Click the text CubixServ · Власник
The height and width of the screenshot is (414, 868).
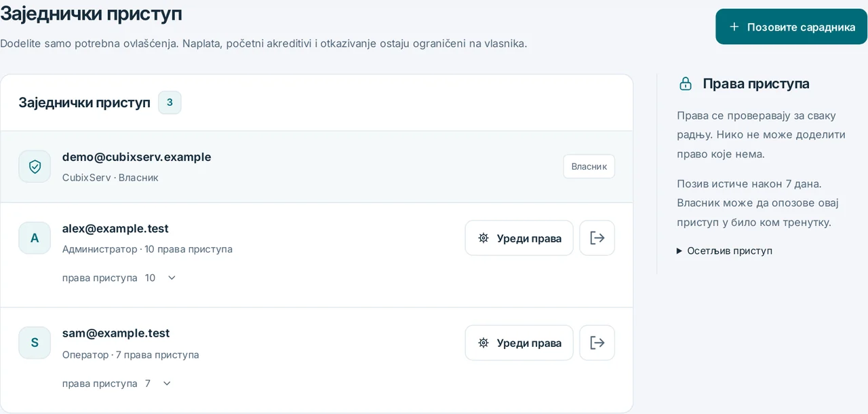click(110, 177)
